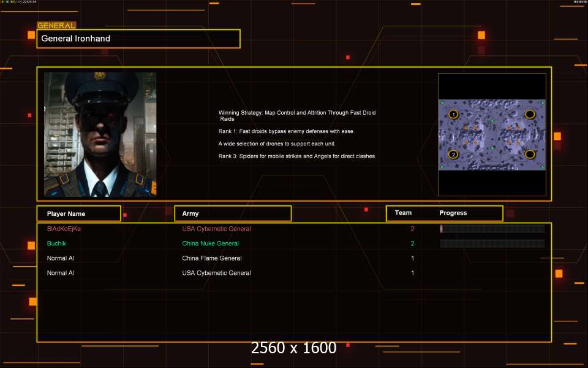The height and width of the screenshot is (368, 588).
Task: Select player Buchik in the list
Action: (x=57, y=243)
